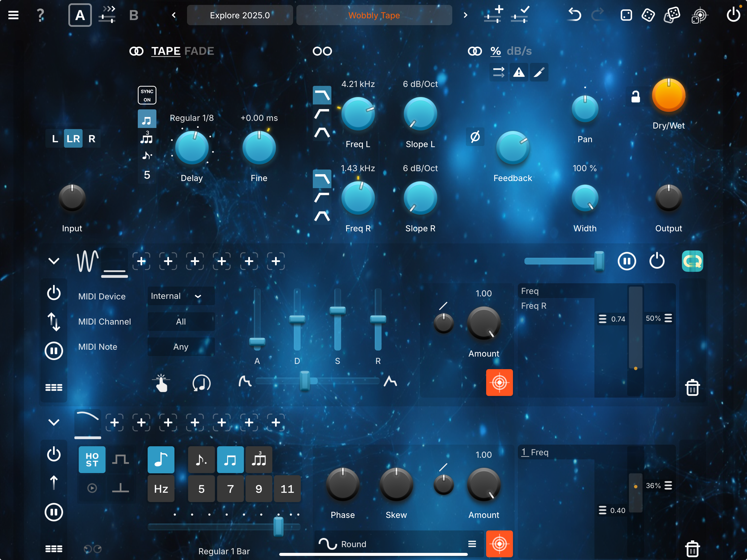Select FADE delay mode

pos(199,51)
